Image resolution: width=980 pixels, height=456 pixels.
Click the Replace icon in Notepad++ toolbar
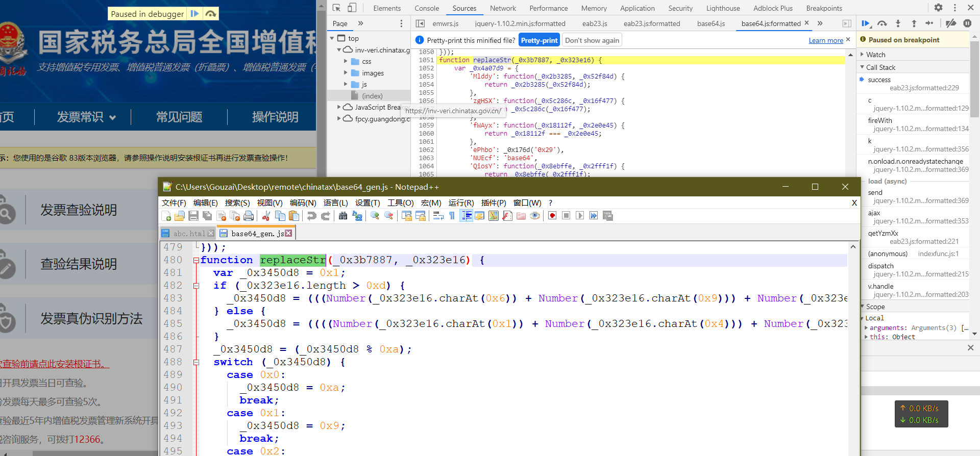(x=357, y=216)
